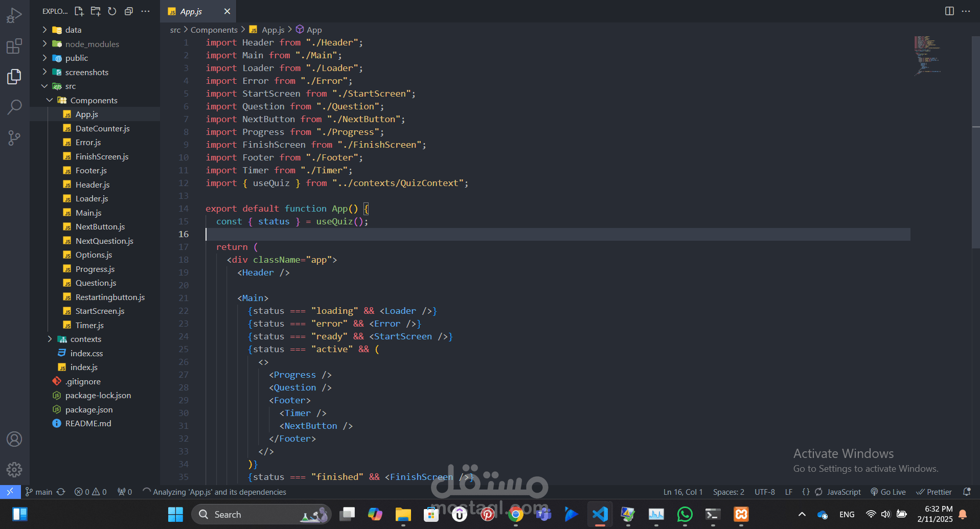The image size is (980, 529).
Task: Collapse the src folder
Action: click(70, 86)
